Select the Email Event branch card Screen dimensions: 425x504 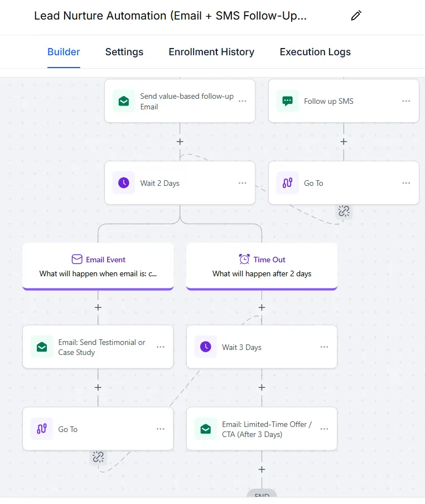pyautogui.click(x=98, y=266)
